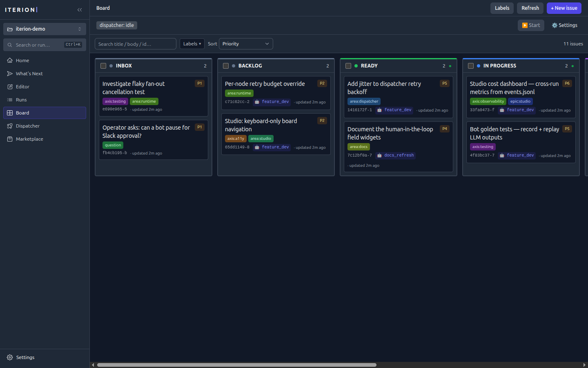Click the P1 priority badge on flaky fan-out card
Image resolution: width=588 pixels, height=368 pixels.
point(200,83)
